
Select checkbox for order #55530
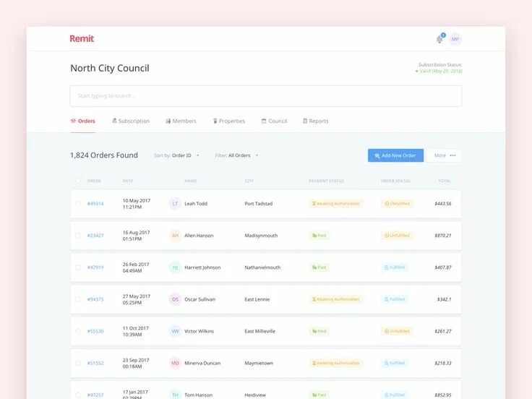(x=78, y=331)
